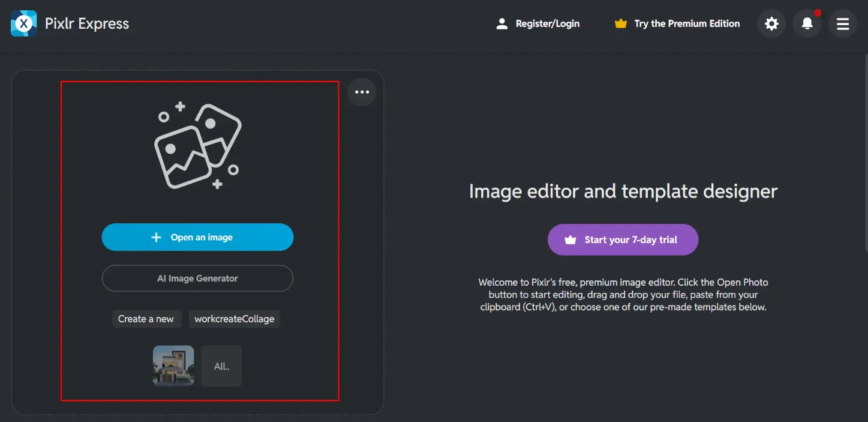The image size is (868, 422).
Task: Show all recent images via All..
Action: pos(221,366)
